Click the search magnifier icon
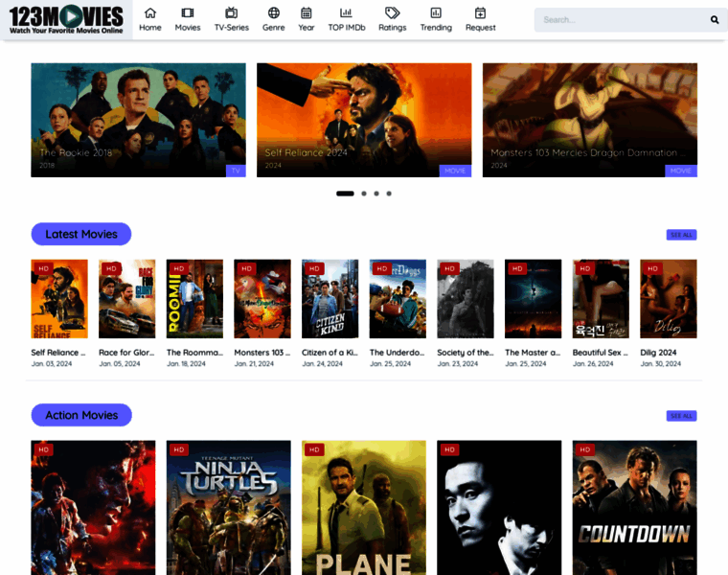This screenshot has width=728, height=575. 715,19
